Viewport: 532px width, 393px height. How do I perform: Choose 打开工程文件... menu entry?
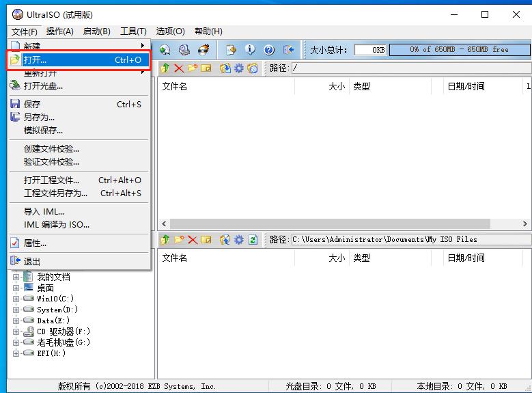tap(79, 180)
